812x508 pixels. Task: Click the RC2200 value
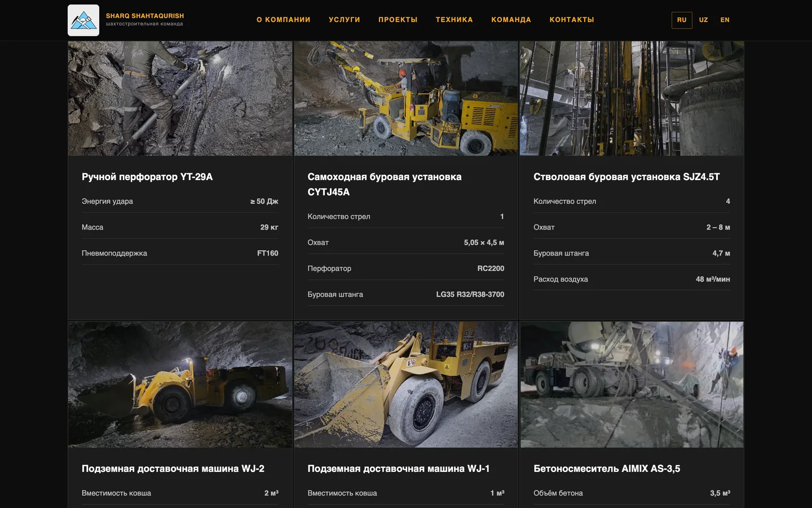click(x=491, y=268)
